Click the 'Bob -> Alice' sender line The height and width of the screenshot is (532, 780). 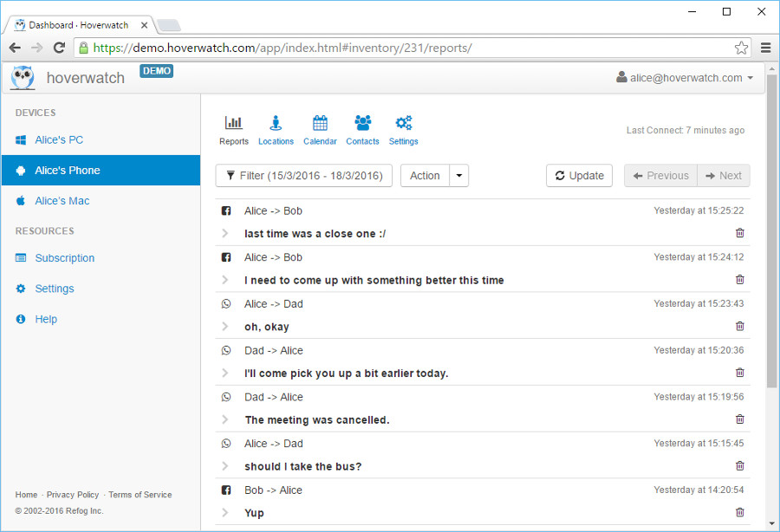pos(273,490)
